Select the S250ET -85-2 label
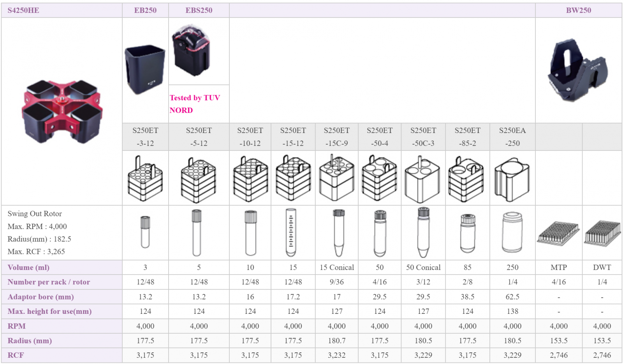This screenshot has height=364, width=623. click(x=468, y=137)
